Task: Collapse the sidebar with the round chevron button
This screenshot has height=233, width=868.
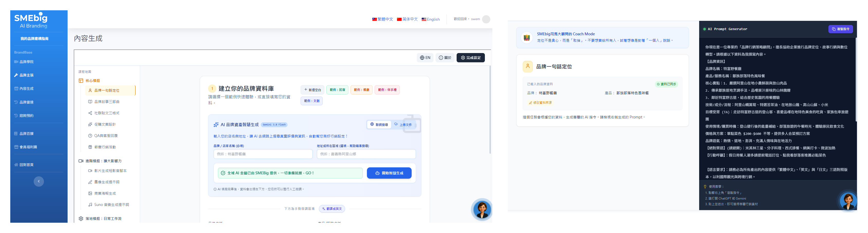Action: pos(39,182)
